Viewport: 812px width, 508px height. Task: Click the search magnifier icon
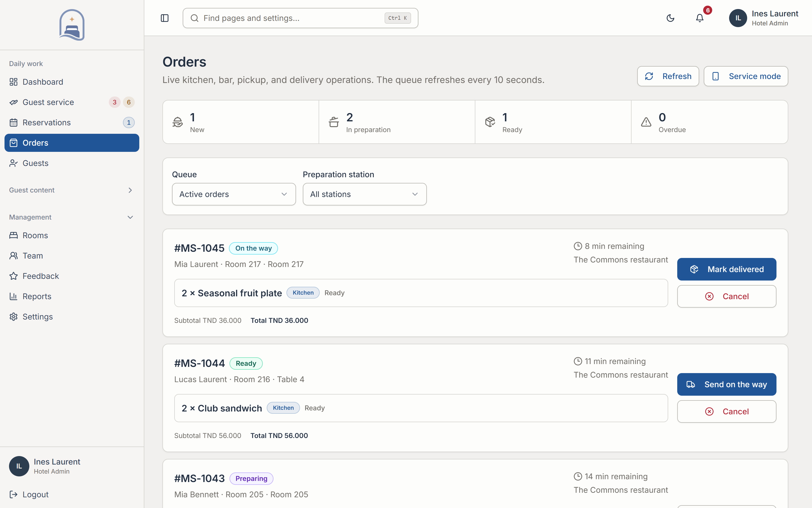(x=195, y=18)
